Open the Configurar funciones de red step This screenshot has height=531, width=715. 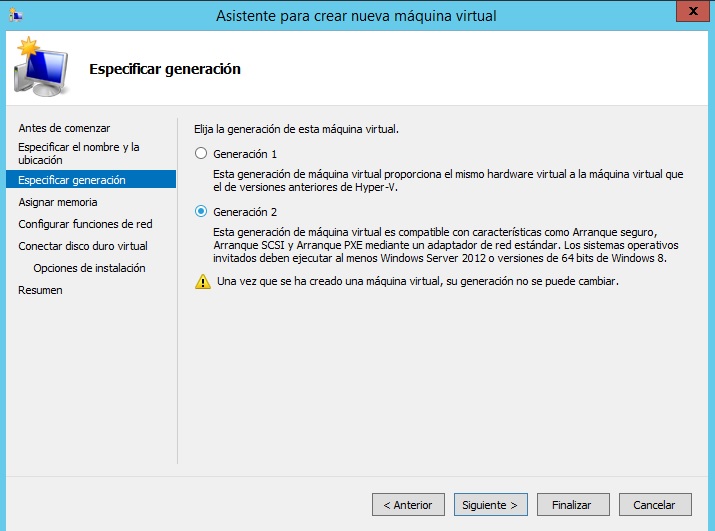coord(85,224)
